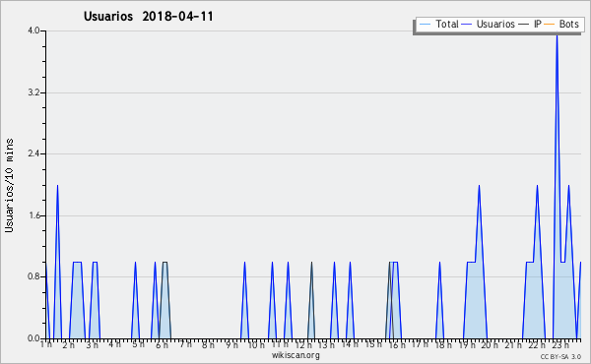Click the '8 h' x-axis label
Image resolution: width=591 pixels, height=364 pixels.
tap(208, 345)
